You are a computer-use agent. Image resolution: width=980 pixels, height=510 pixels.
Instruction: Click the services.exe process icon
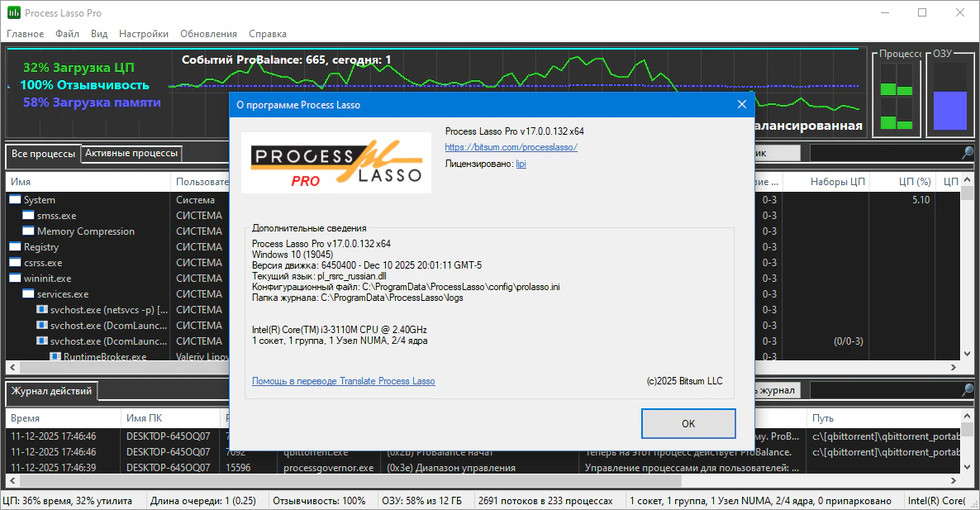(x=29, y=294)
